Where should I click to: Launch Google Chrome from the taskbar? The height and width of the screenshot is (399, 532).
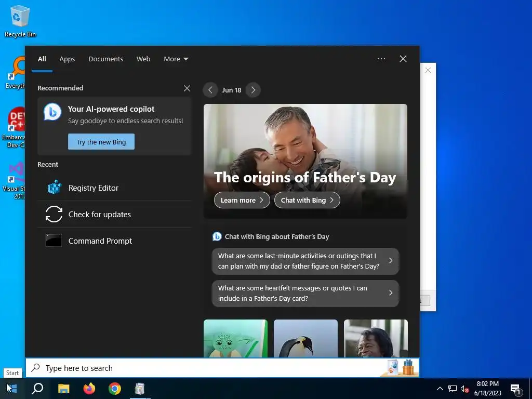(115, 389)
